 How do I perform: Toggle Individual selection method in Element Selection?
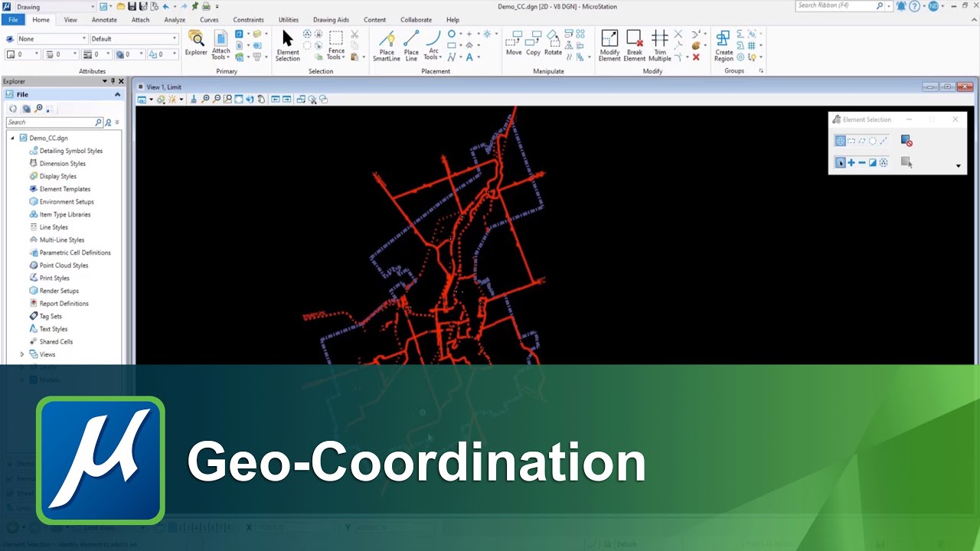(x=840, y=141)
